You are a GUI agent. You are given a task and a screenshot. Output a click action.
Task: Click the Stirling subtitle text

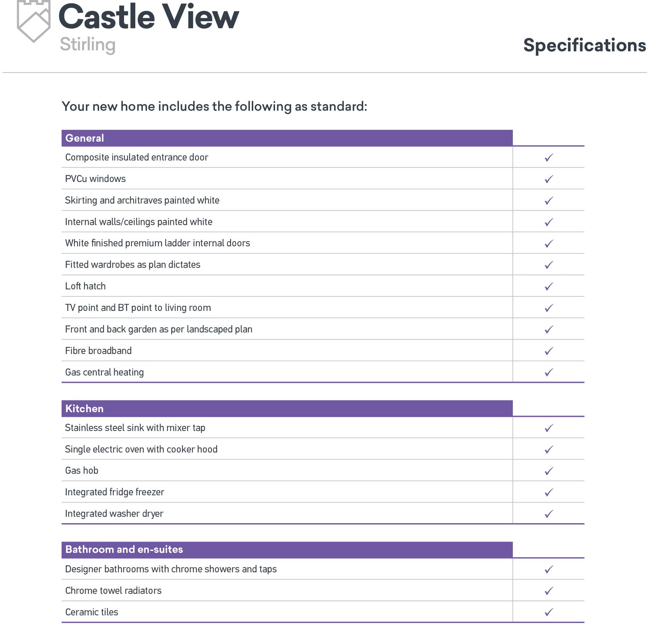pyautogui.click(x=87, y=45)
